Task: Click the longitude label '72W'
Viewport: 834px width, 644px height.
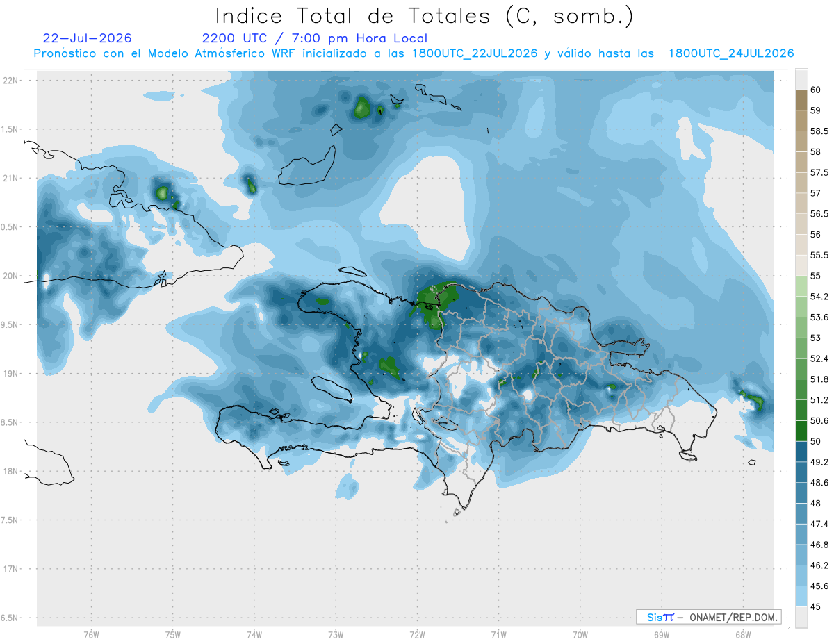Action: pos(417,635)
